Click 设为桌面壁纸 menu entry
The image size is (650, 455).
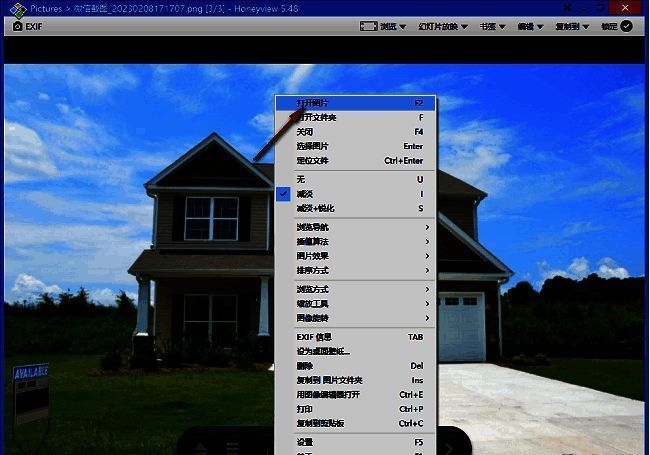click(x=324, y=352)
